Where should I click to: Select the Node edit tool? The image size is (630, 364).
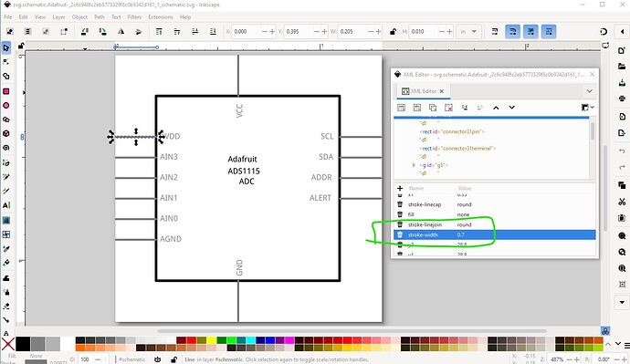click(x=6, y=62)
